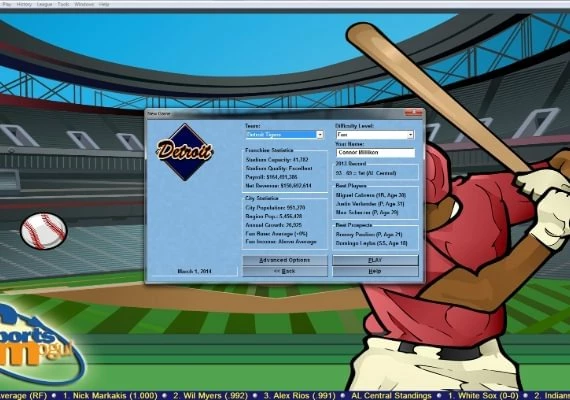The height and width of the screenshot is (400, 570).
Task: Select the Stadium Quality line
Action: pos(279,168)
